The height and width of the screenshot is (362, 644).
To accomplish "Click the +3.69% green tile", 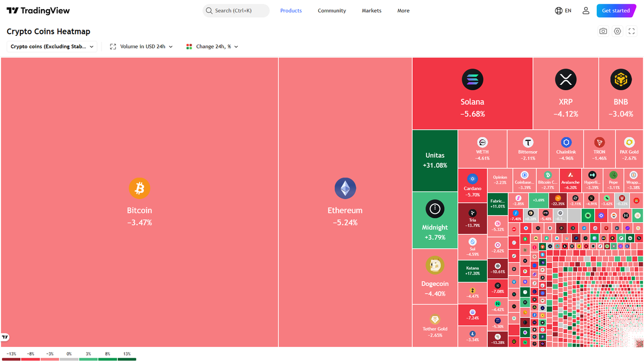I will coord(539,201).
